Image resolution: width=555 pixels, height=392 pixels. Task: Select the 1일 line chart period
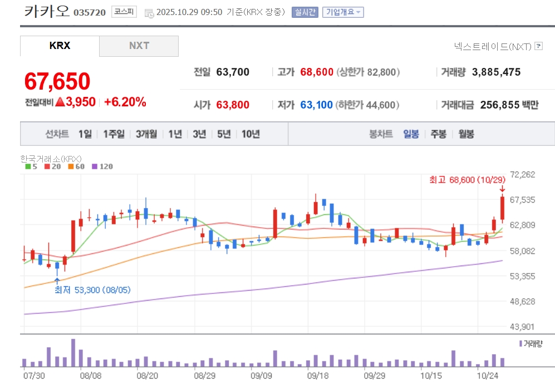[x=85, y=134]
